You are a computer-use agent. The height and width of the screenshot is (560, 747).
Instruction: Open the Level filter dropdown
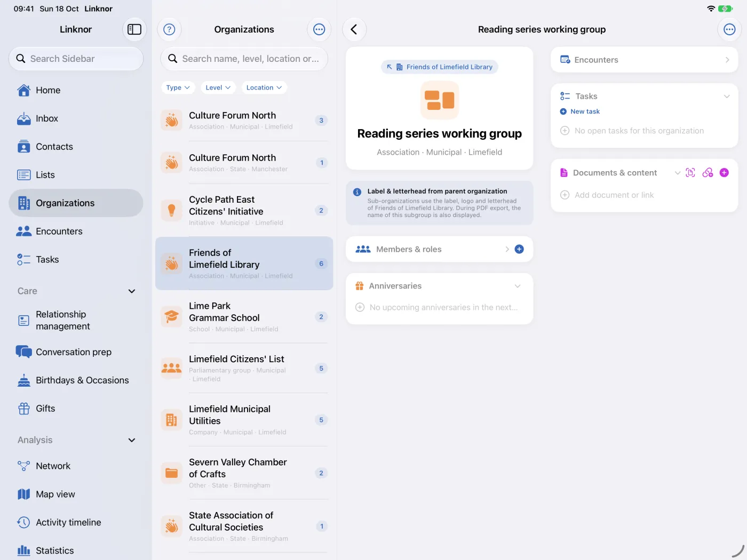coord(218,87)
